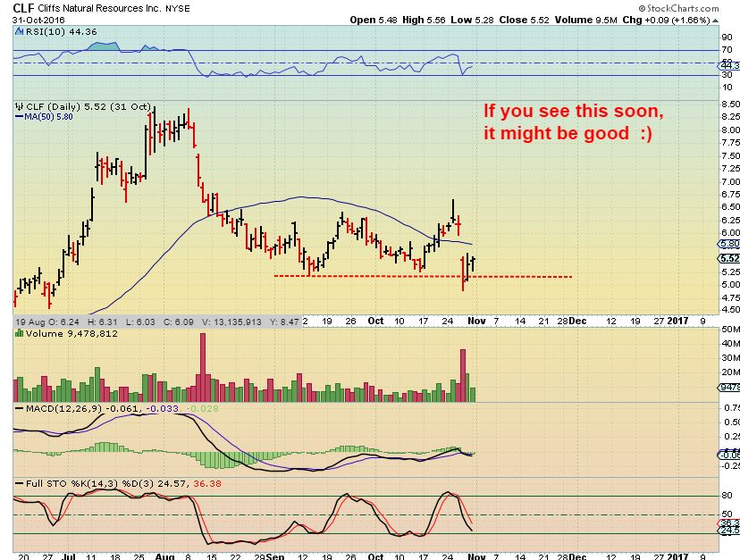Click the 19 Aug O: 6.24 readout
The height and width of the screenshot is (560, 740).
tap(47, 322)
